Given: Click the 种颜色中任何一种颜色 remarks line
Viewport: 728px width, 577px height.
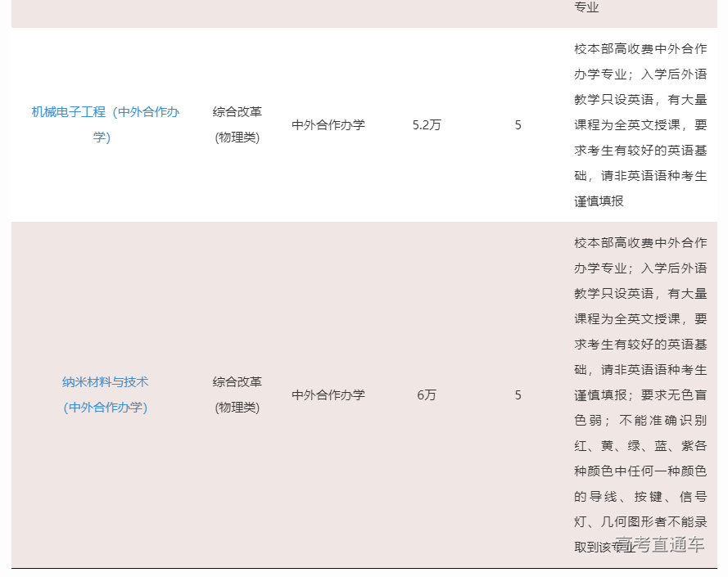Looking at the screenshot, I should click(x=640, y=471).
